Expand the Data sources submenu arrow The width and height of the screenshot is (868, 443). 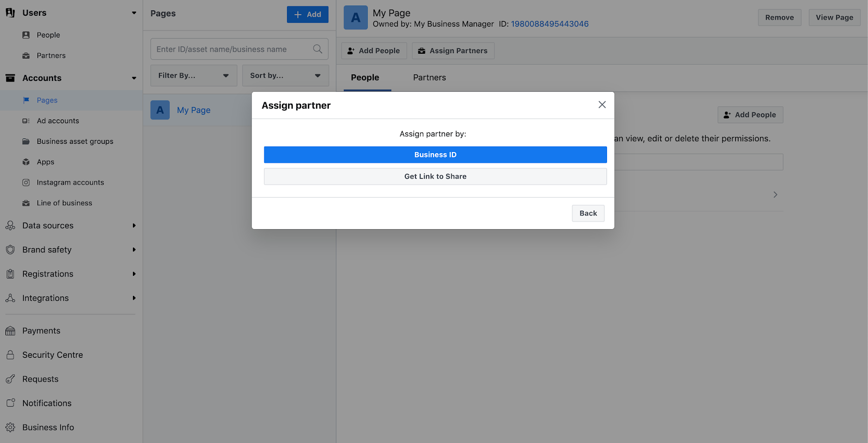click(134, 225)
